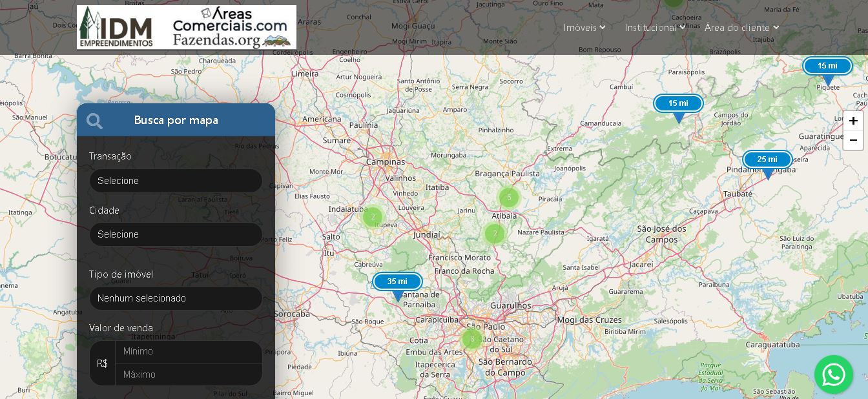
Task: Open WhatsApp chat button
Action: pyautogui.click(x=833, y=374)
